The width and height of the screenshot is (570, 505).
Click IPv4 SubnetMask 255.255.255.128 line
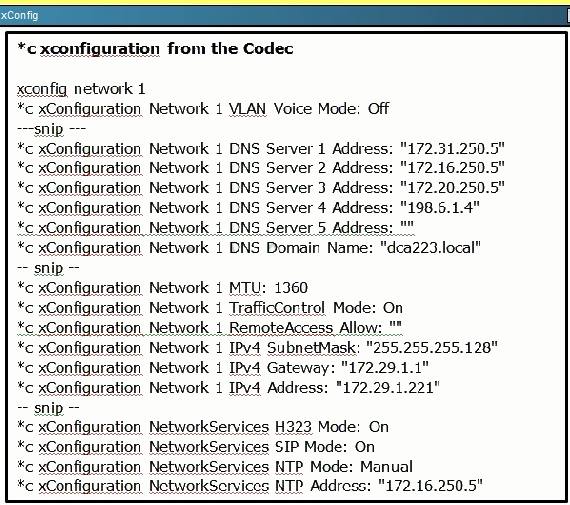pyautogui.click(x=257, y=348)
